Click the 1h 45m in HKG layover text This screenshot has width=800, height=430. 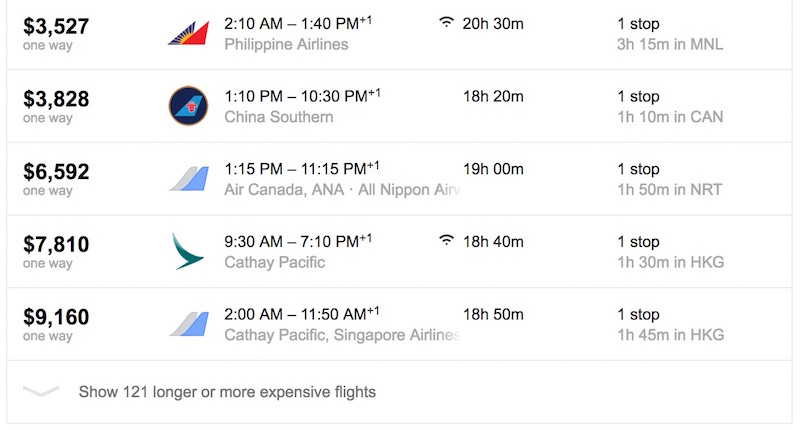670,335
